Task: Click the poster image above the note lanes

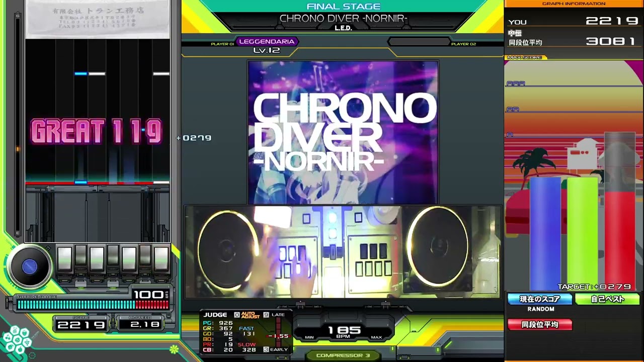Action: pos(98,19)
